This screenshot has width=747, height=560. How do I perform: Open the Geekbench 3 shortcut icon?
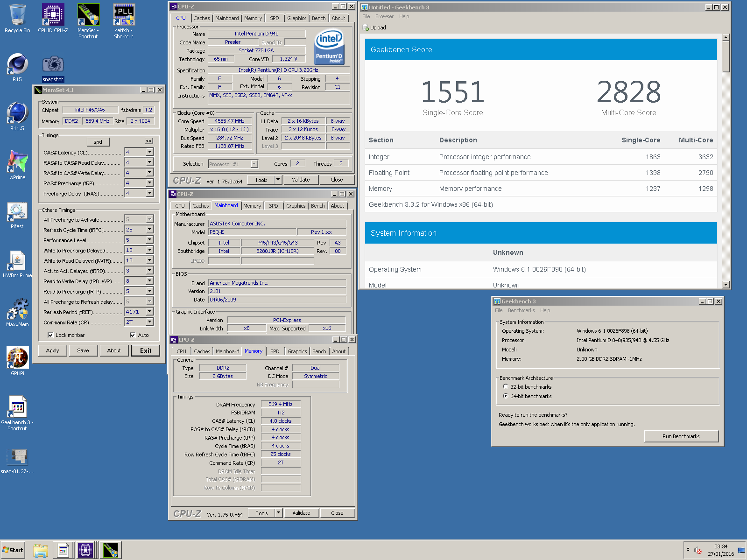click(17, 413)
